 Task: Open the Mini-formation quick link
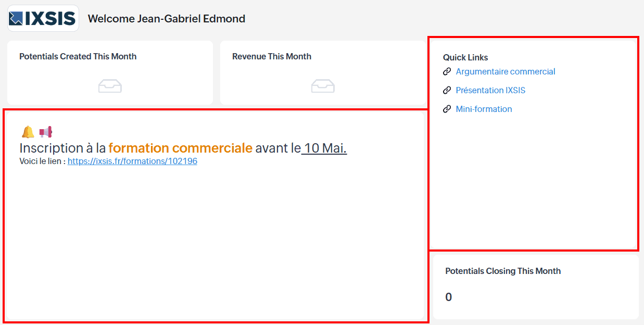[x=484, y=109]
